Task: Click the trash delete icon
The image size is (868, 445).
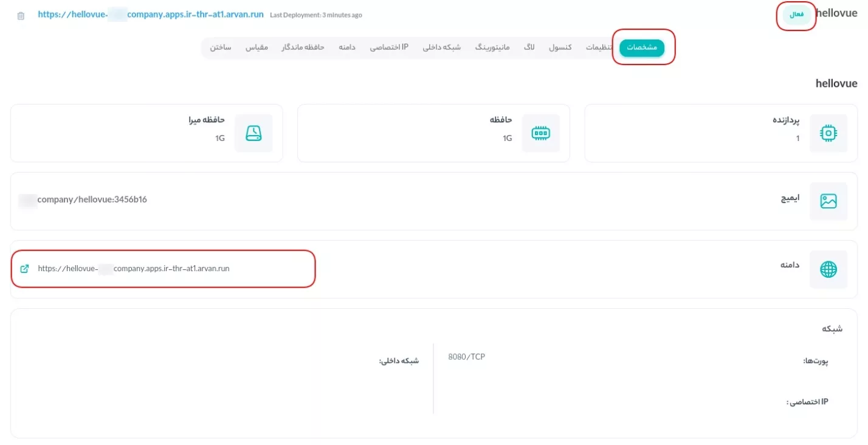Action: point(21,16)
